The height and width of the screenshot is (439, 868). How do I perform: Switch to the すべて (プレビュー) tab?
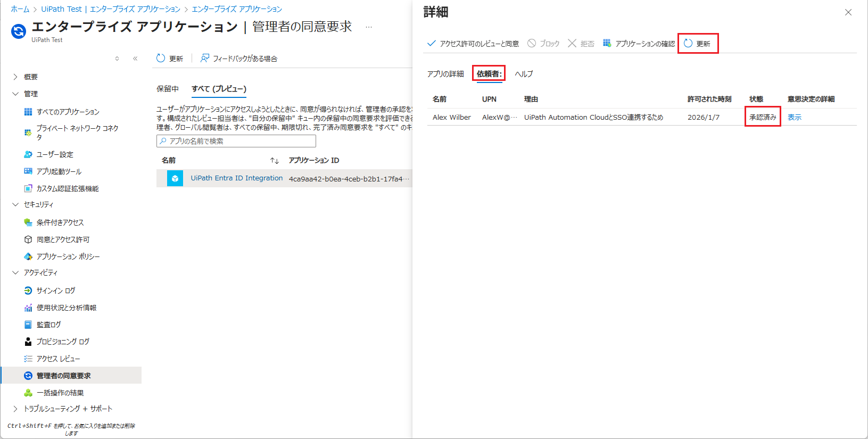coord(219,89)
